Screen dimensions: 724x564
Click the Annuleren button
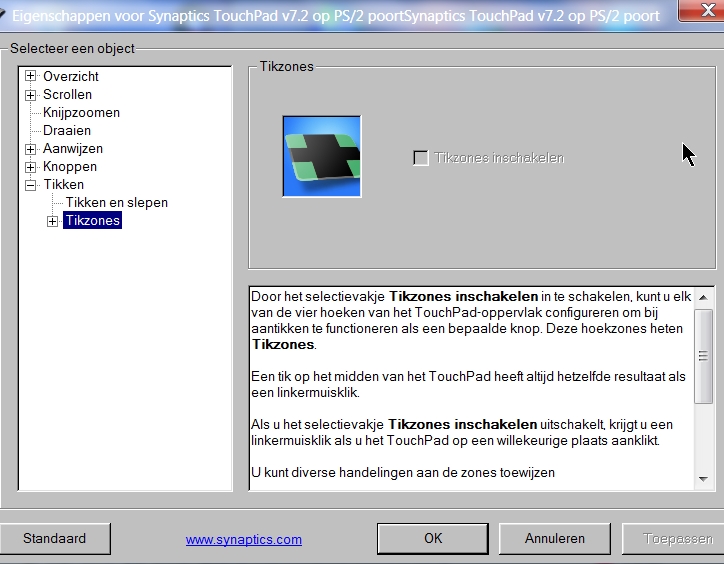point(555,539)
